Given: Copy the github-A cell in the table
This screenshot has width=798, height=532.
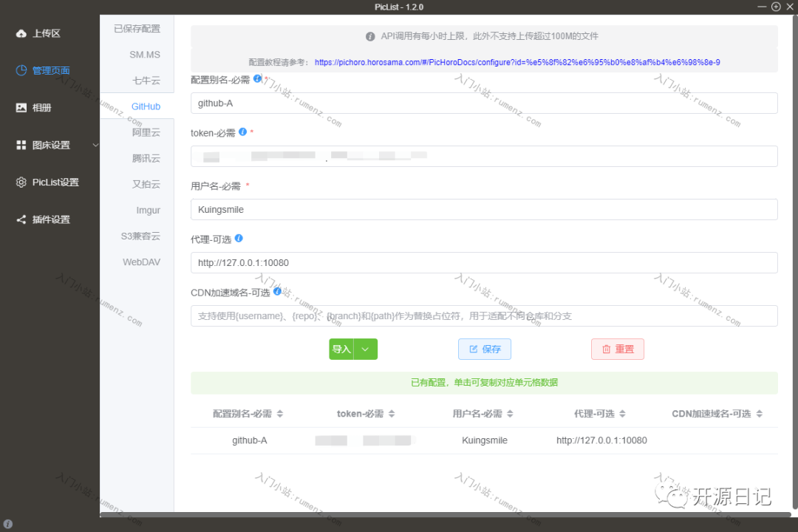Looking at the screenshot, I should click(250, 440).
